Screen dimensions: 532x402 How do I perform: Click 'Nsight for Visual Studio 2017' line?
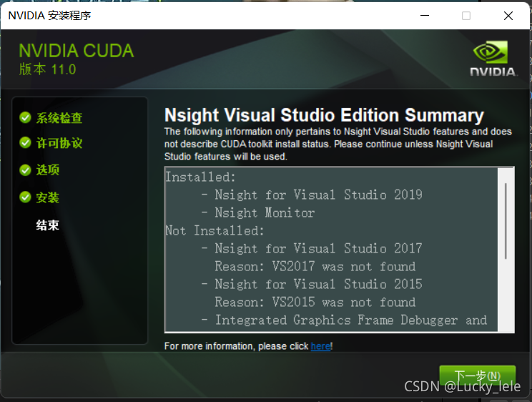(318, 248)
